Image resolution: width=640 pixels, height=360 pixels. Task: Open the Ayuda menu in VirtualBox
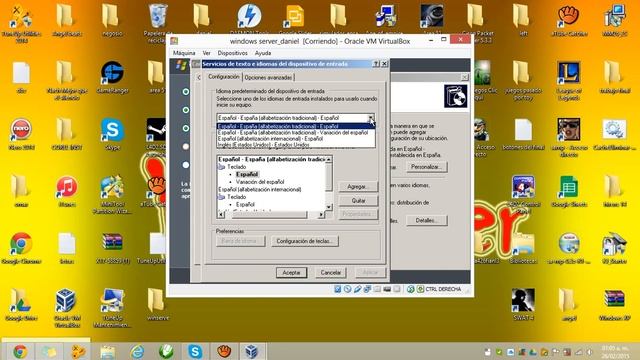263,53
